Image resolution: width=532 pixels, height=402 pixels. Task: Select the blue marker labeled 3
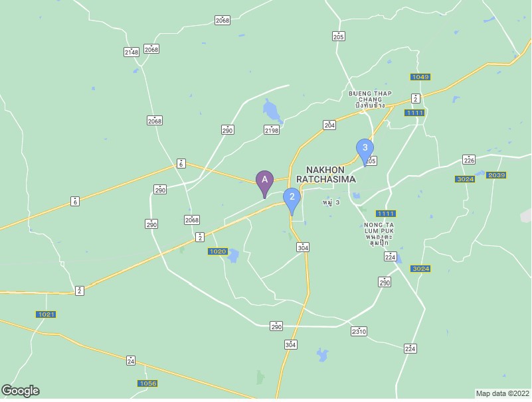tap(365, 152)
